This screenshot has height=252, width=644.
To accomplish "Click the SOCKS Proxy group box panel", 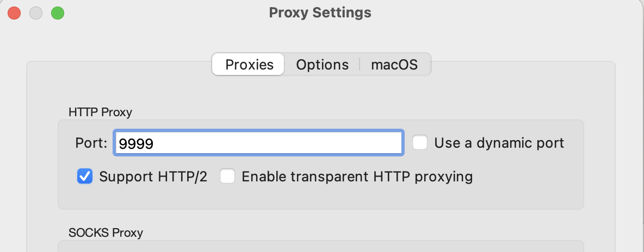I will pyautogui.click(x=321, y=247).
